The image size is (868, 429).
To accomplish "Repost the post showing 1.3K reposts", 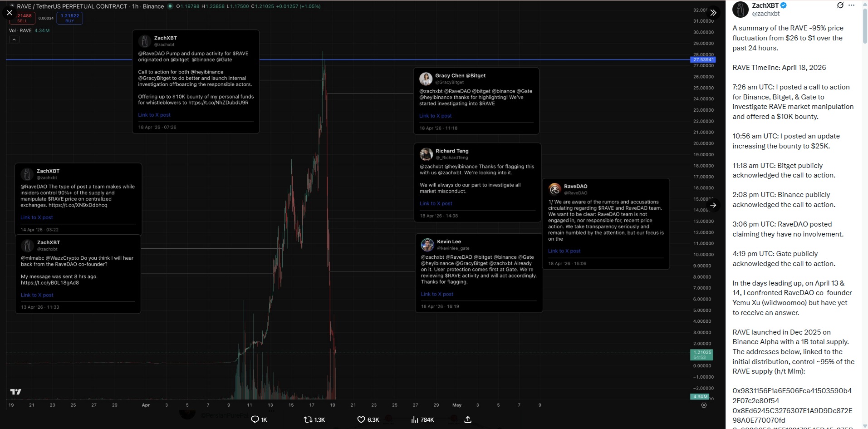I will pos(314,419).
